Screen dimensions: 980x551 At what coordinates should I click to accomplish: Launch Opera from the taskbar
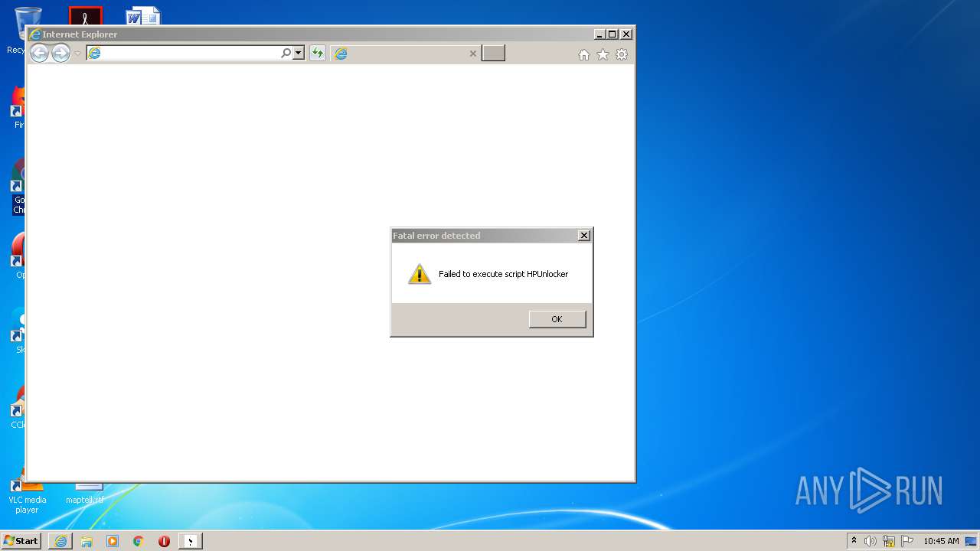(164, 541)
